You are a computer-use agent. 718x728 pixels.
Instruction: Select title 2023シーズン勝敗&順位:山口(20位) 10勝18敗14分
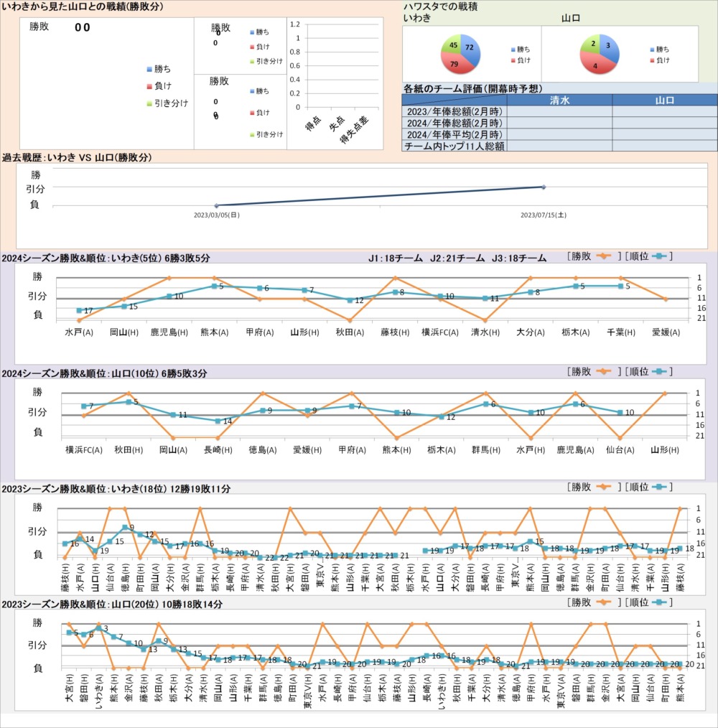112,604
